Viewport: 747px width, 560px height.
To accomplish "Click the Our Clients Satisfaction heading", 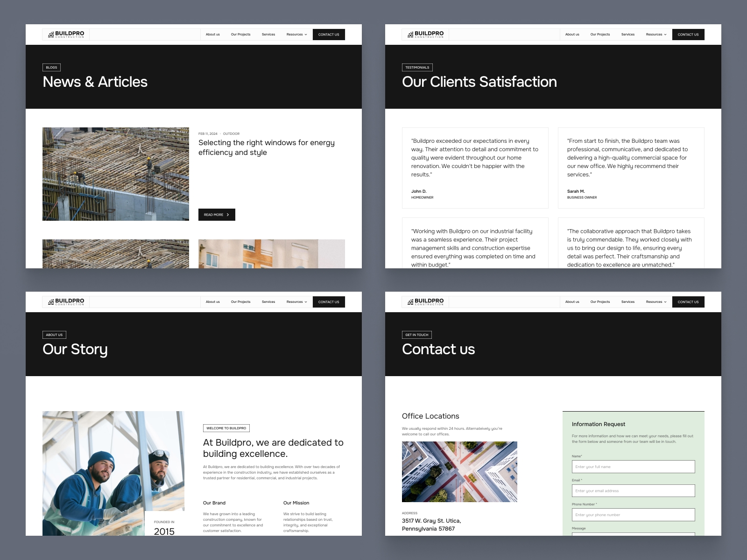I will point(479,82).
